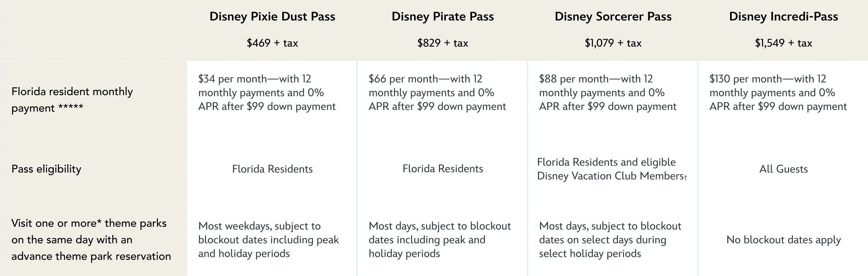Click the $829 + tax price
This screenshot has width=868, height=276.
[442, 43]
